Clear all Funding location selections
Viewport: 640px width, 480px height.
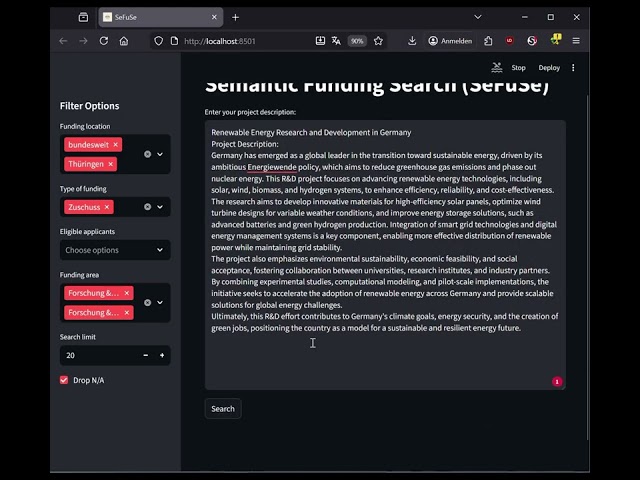tap(147, 154)
